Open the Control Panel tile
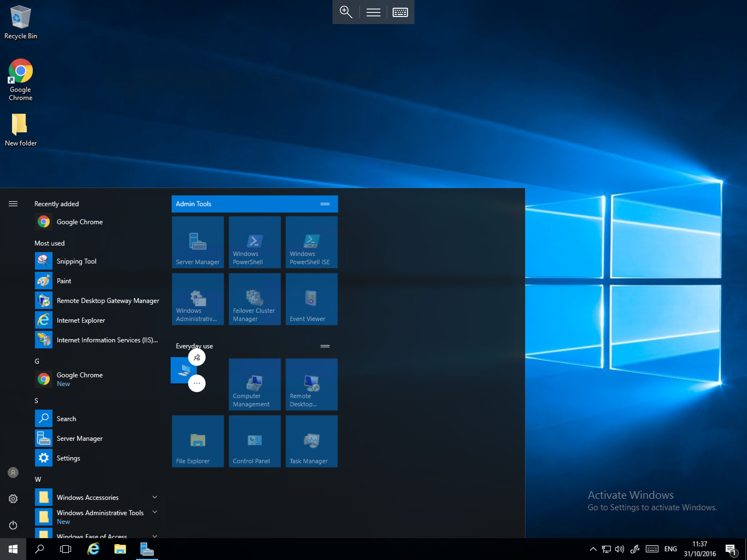 [255, 441]
